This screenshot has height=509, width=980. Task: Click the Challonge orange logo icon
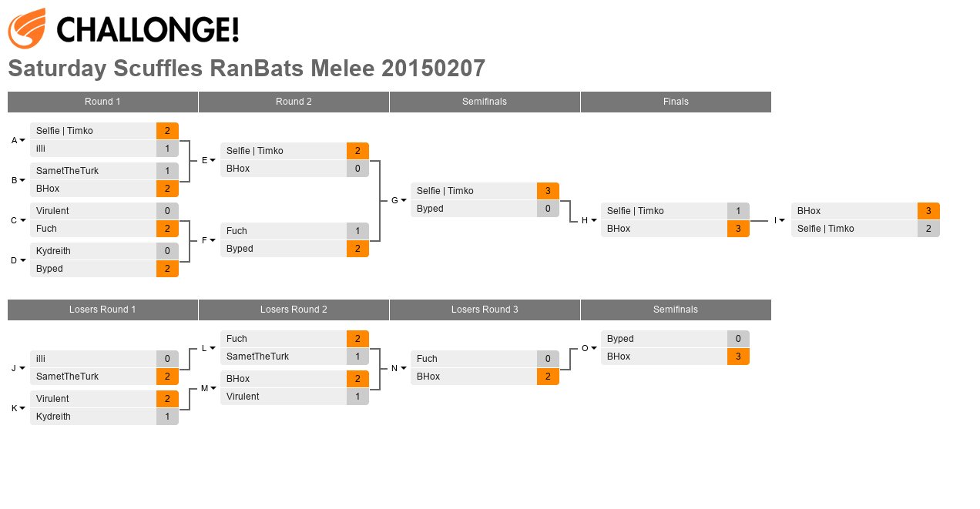pos(27,28)
